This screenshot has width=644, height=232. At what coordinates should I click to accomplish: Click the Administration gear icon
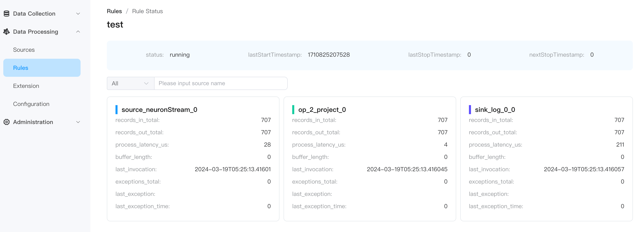pyautogui.click(x=7, y=122)
